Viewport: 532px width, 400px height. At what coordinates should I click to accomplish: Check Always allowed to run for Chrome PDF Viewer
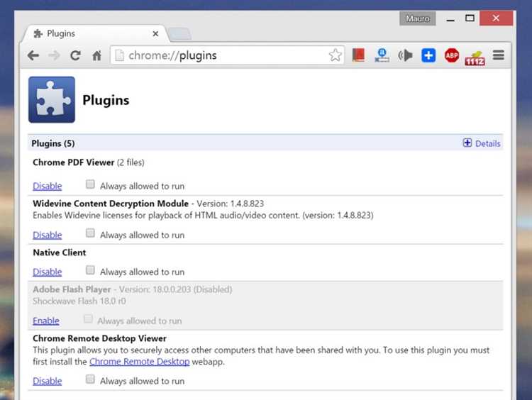tap(90, 184)
